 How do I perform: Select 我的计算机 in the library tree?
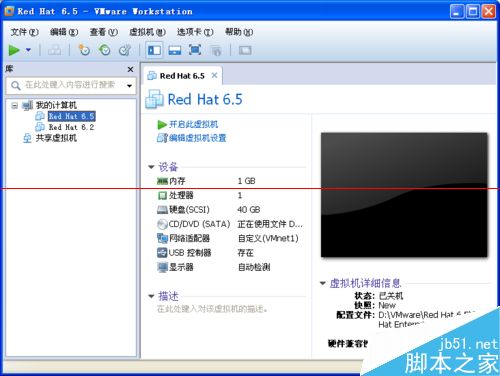56,105
